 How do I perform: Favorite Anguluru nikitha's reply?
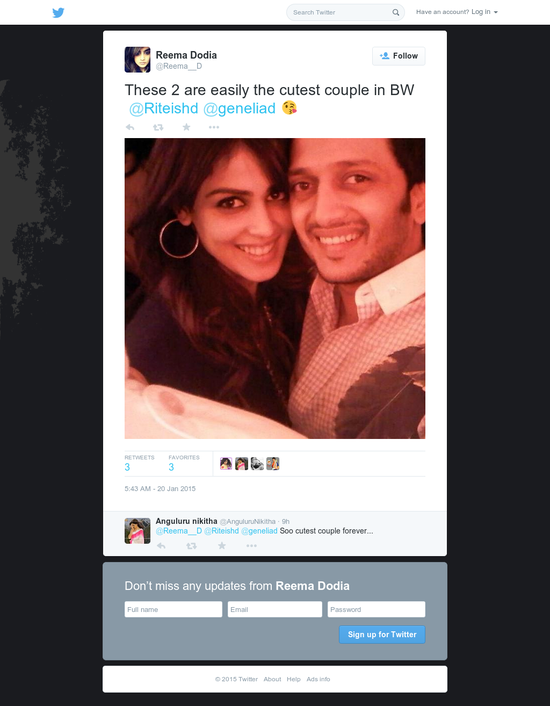click(221, 546)
